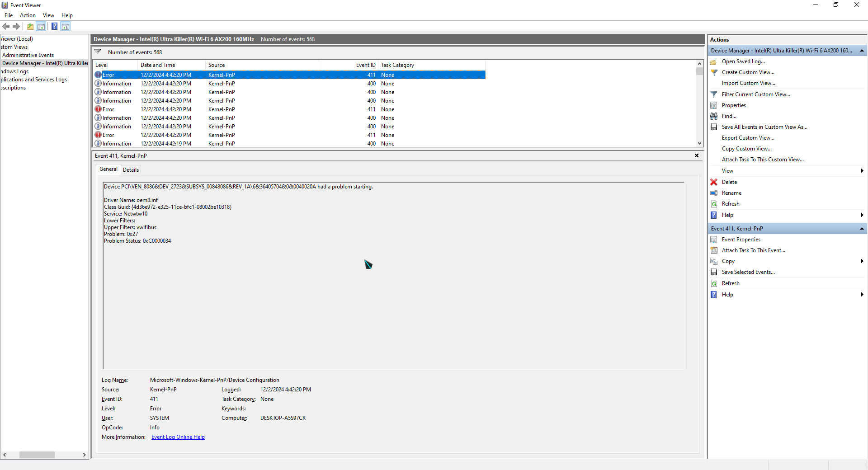Sort by the Event ID column header
Image resolution: width=868 pixels, height=470 pixels.
click(349, 65)
